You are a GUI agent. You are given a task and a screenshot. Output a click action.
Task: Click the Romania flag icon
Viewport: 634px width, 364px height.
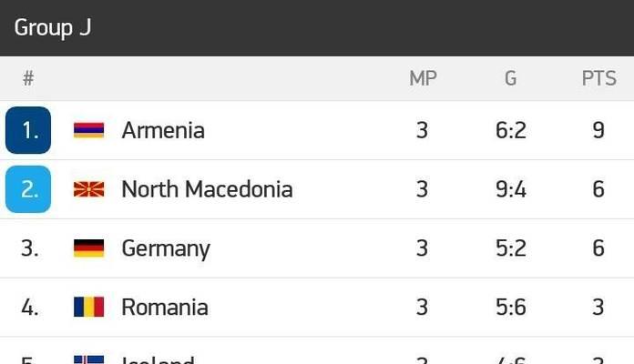[89, 307]
